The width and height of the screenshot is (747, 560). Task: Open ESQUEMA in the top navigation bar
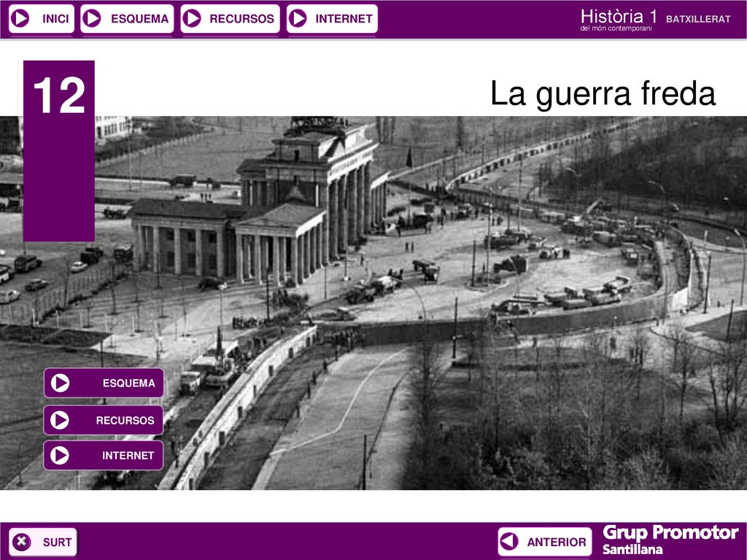coord(127,18)
